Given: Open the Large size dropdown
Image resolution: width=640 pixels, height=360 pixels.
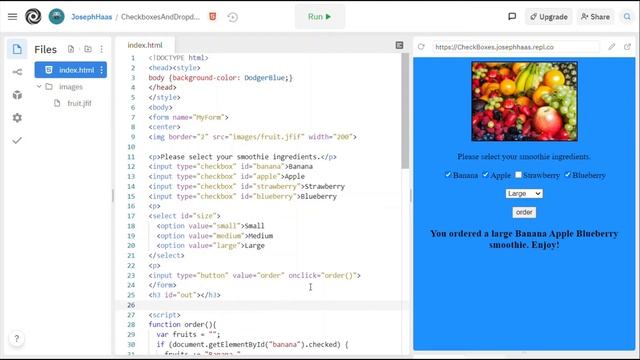Looking at the screenshot, I should coord(524,193).
